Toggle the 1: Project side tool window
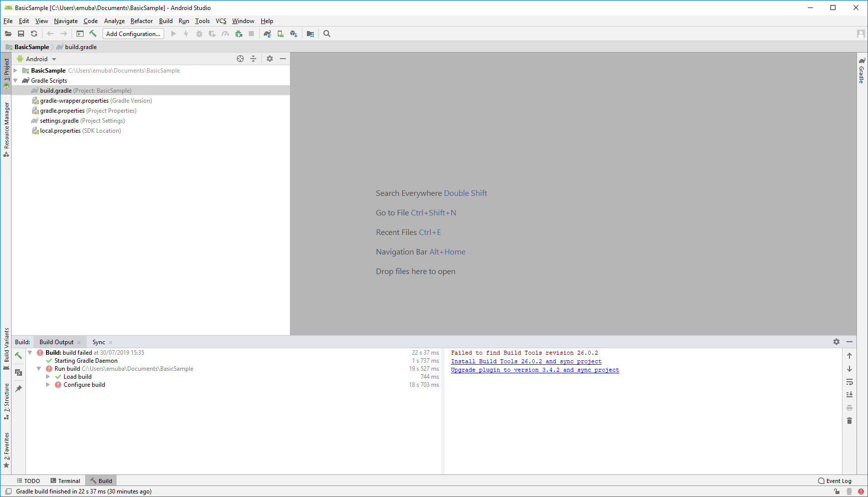Viewport: 868px width, 497px height. click(x=7, y=73)
